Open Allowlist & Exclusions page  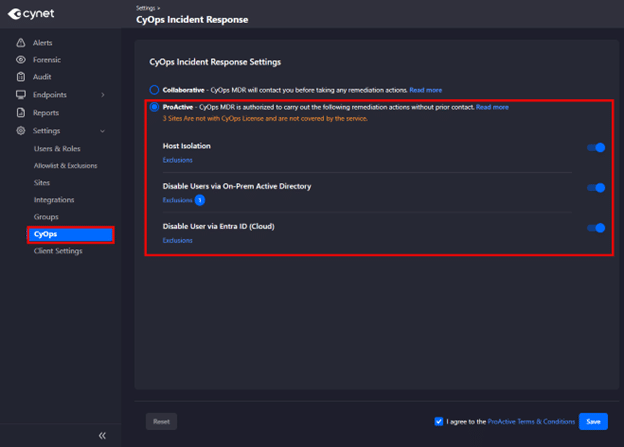pos(65,166)
